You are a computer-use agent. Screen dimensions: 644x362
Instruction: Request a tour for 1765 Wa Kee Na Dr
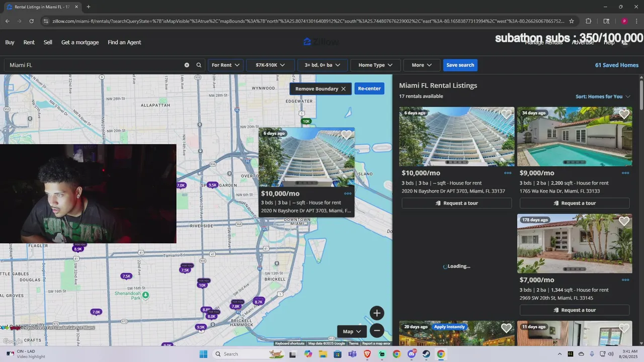(x=575, y=203)
